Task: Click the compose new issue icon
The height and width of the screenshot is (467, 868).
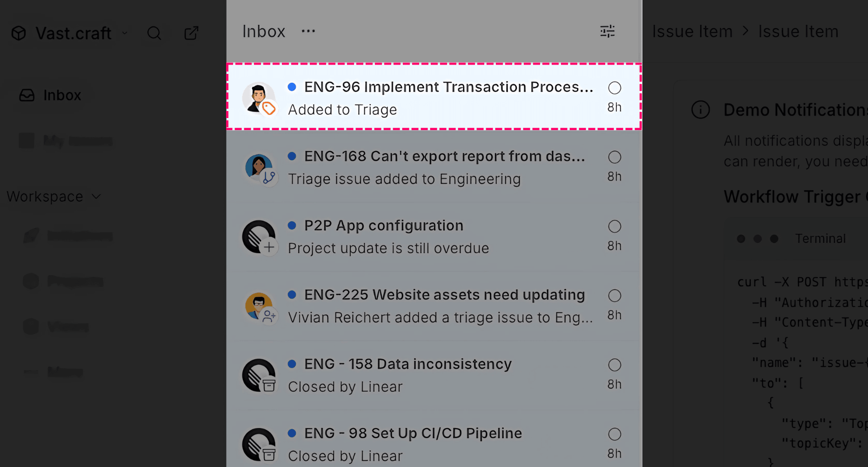Action: (191, 33)
